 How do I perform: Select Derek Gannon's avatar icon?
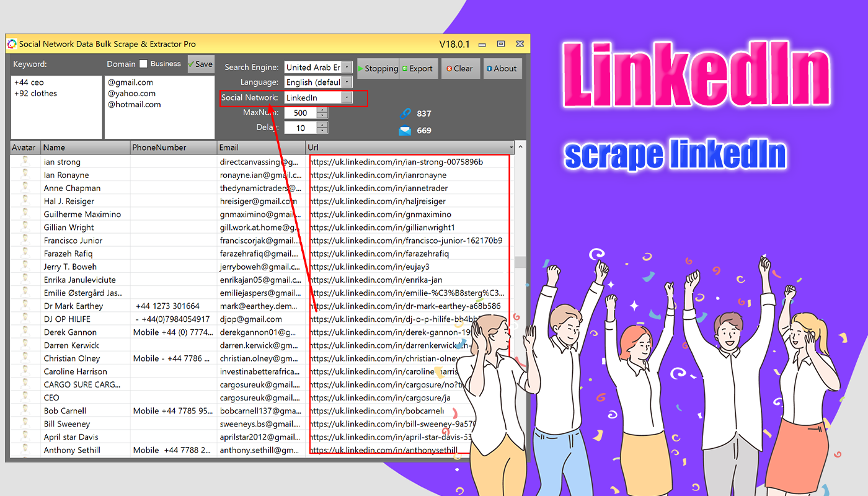(25, 332)
